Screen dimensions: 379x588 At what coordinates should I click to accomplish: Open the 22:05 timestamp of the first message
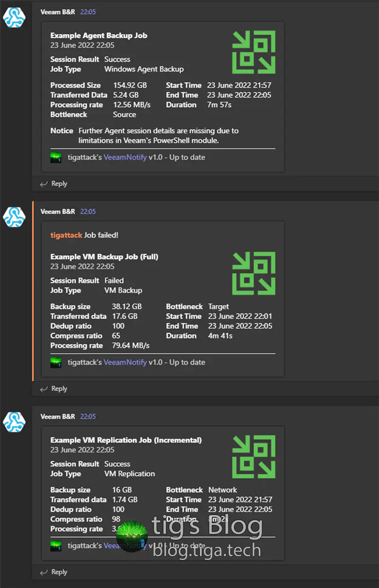click(88, 12)
